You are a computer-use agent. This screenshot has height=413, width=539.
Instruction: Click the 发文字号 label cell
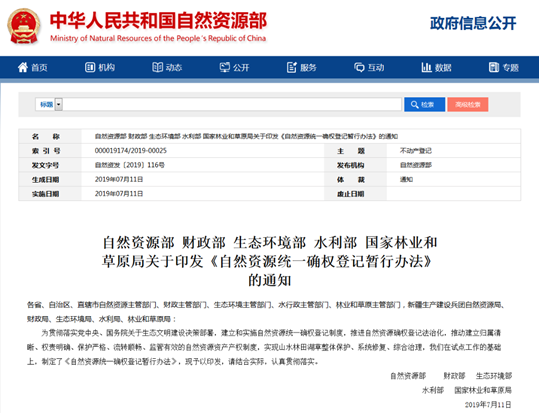click(50, 165)
